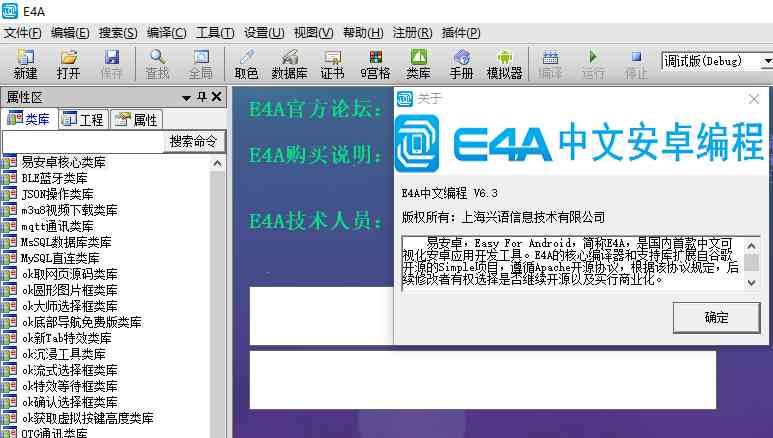Screen dimensions: 773x438
Task: Select JSON操作类库 in the list
Action: point(57,194)
